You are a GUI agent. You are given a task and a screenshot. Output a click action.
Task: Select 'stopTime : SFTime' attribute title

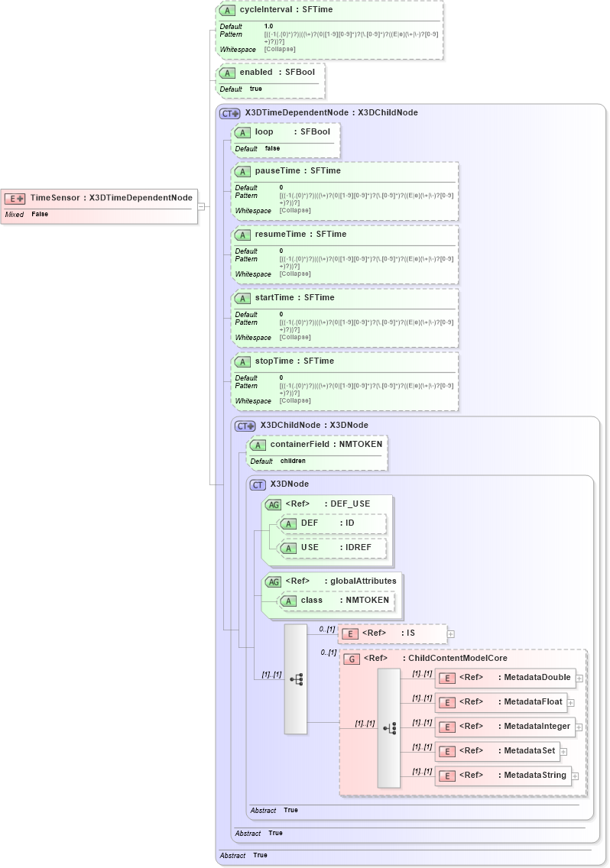(x=294, y=361)
